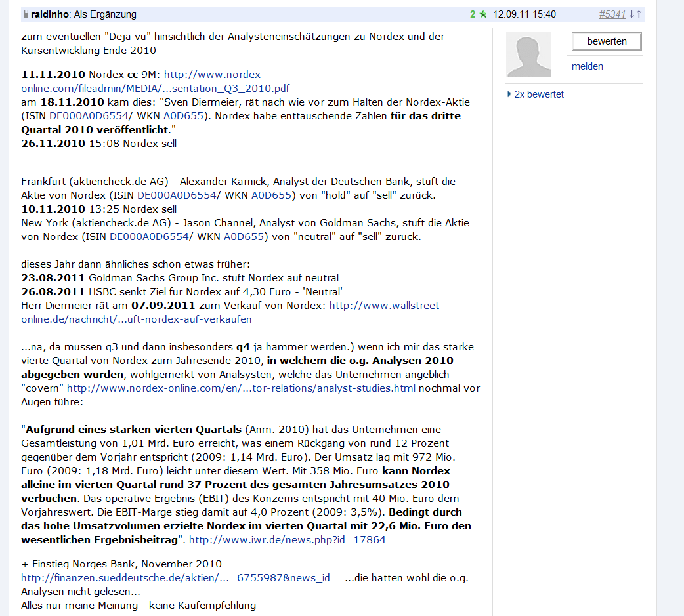
Task: Click the green rating star icon
Action: [483, 14]
